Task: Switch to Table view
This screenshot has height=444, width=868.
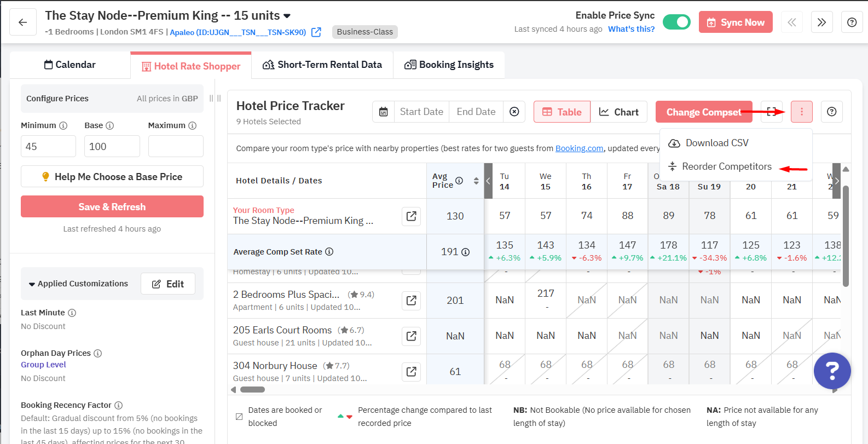Action: click(562, 112)
